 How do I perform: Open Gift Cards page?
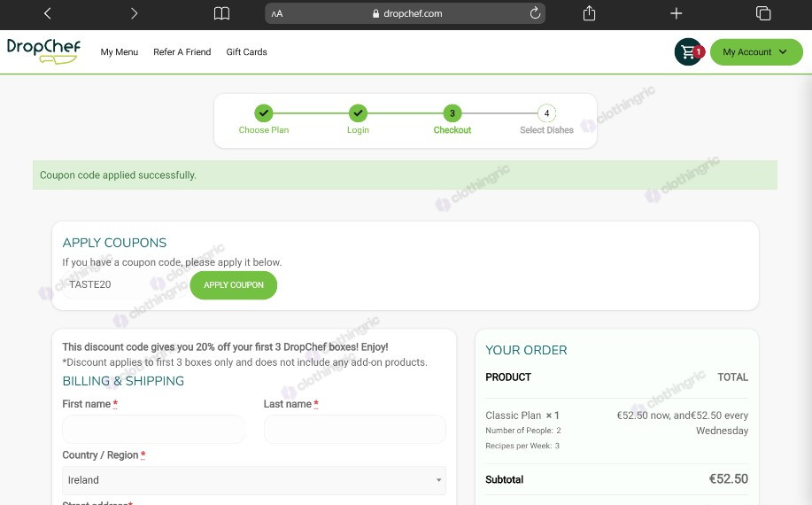(246, 51)
